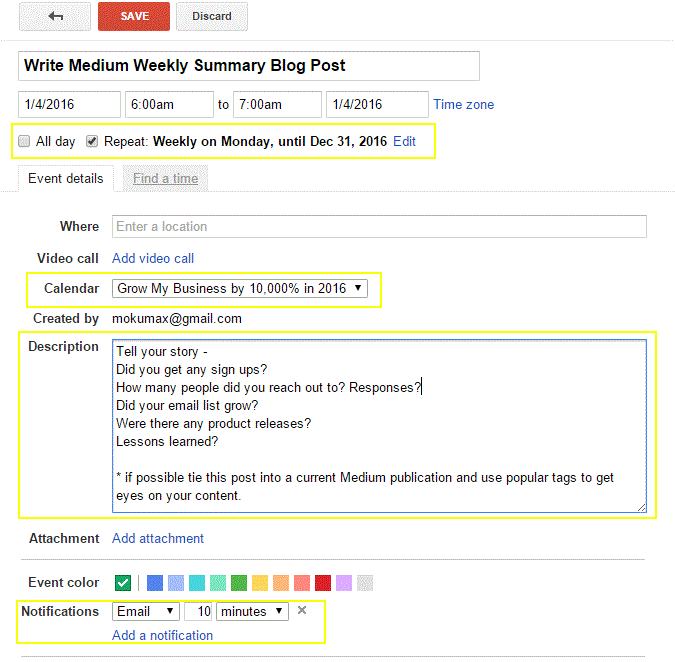
Task: Edit the weekly repeat settings
Action: (404, 141)
